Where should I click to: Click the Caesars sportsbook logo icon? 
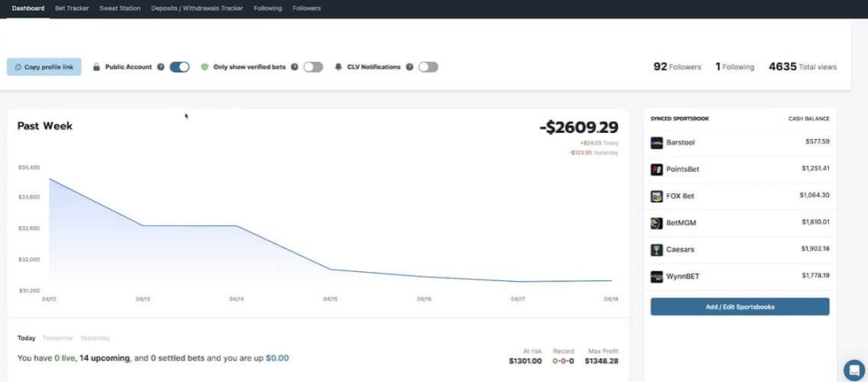click(x=656, y=250)
